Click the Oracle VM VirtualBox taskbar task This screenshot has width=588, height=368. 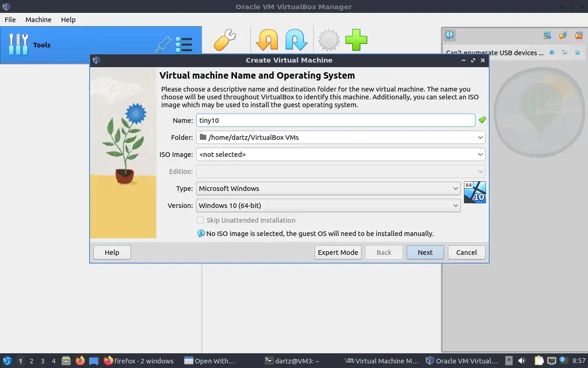point(462,361)
